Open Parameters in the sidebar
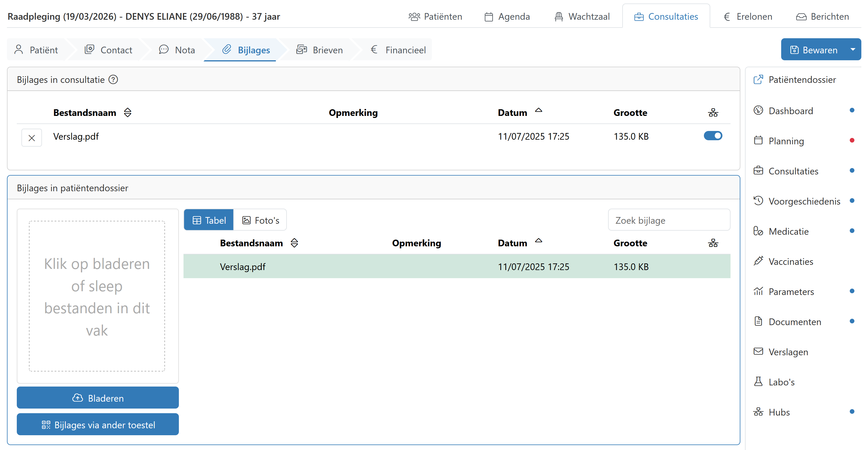The height and width of the screenshot is (450, 868). click(791, 292)
